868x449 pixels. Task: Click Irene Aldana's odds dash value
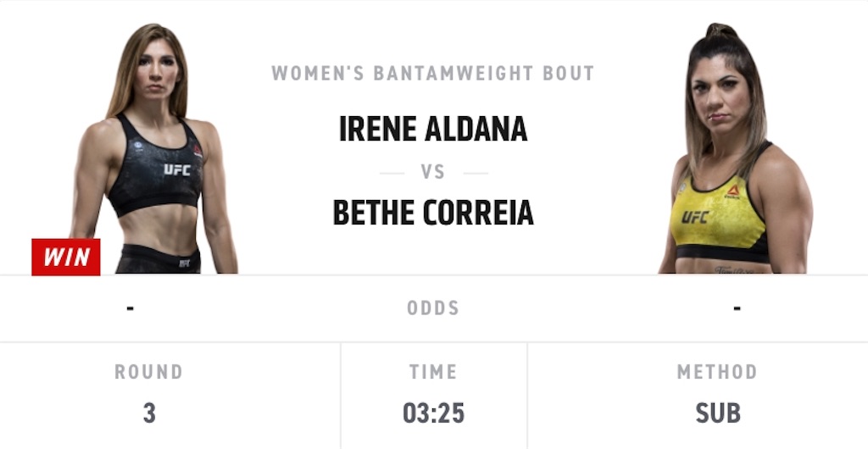[130, 308]
